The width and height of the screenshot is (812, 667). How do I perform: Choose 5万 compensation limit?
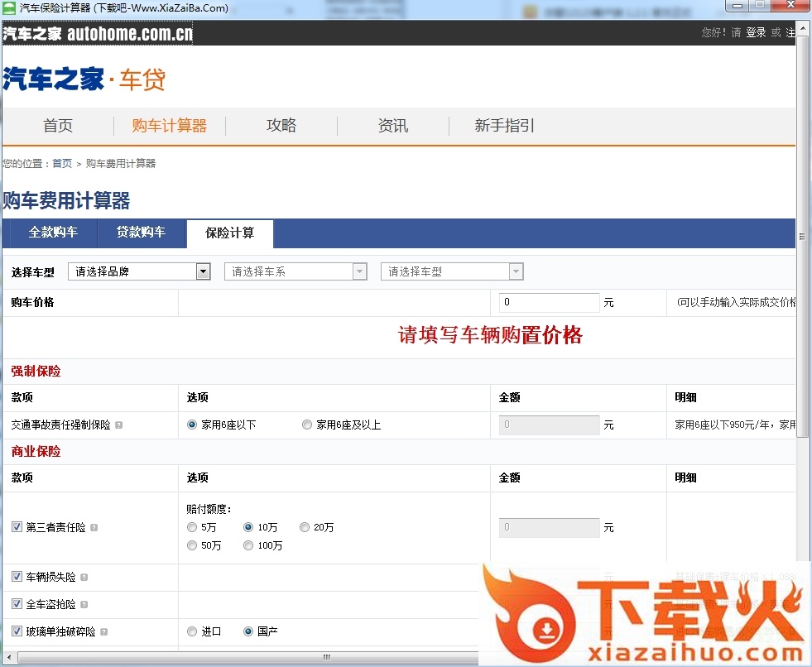click(x=192, y=527)
